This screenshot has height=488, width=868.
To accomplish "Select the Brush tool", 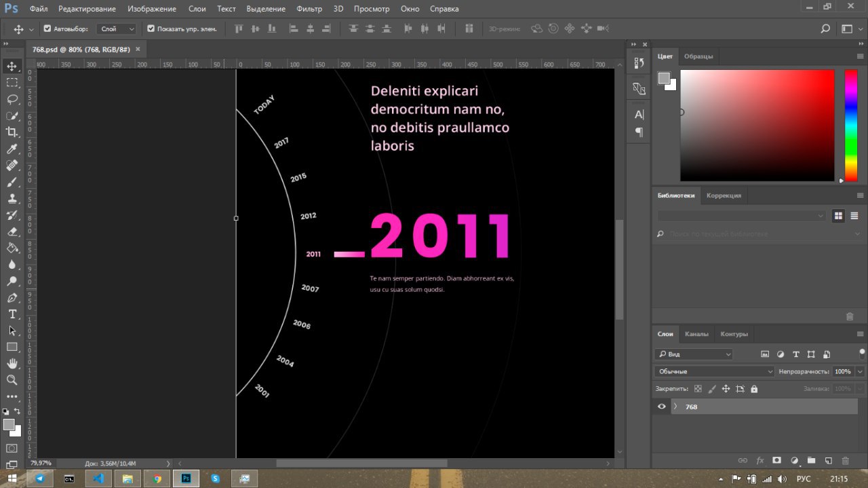I will click(12, 182).
